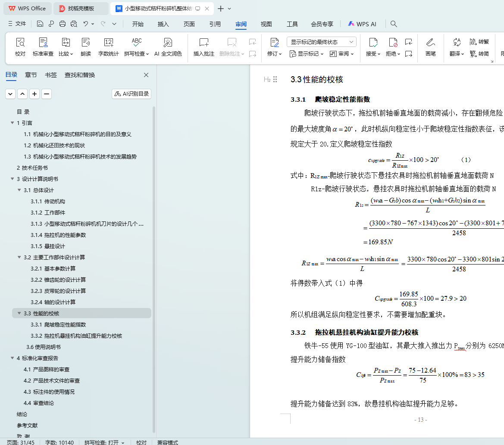Convert text with 转简 button
The height and width of the screenshot is (445, 504).
479,53
